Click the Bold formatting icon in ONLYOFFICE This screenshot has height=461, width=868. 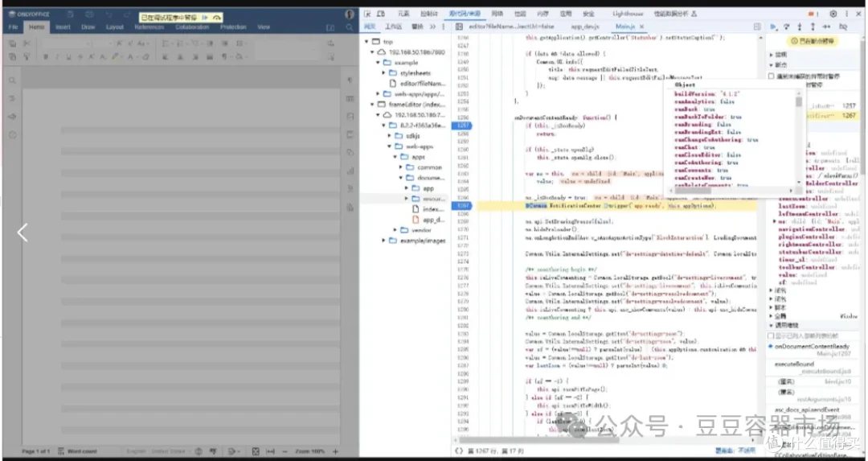[x=45, y=56]
